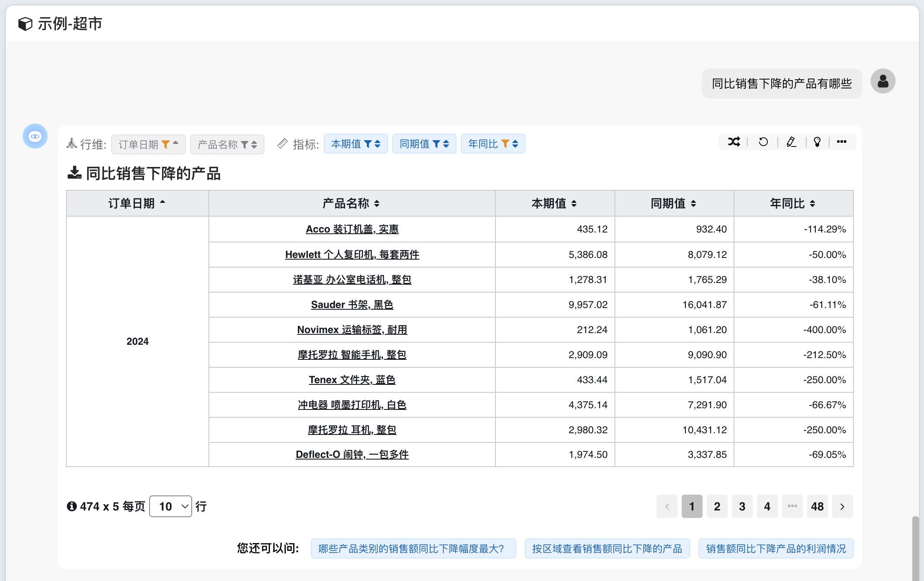Go to page 3
Screen dimensions: 924x581
[742, 506]
